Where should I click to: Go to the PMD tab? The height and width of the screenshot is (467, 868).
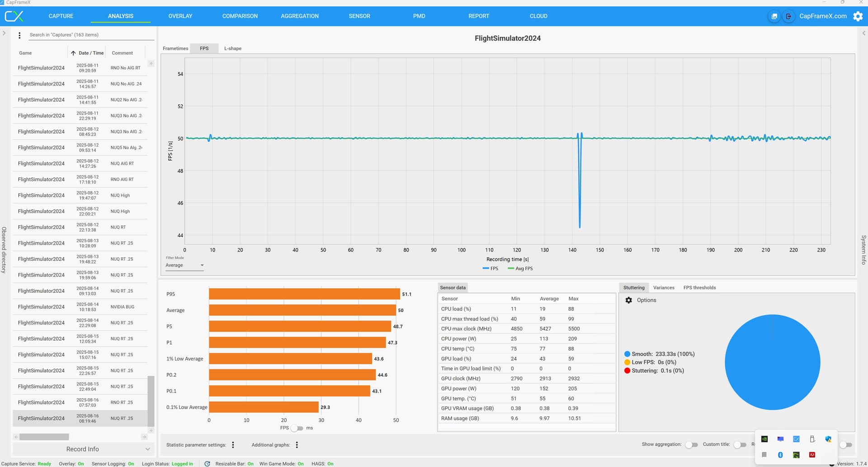[419, 16]
